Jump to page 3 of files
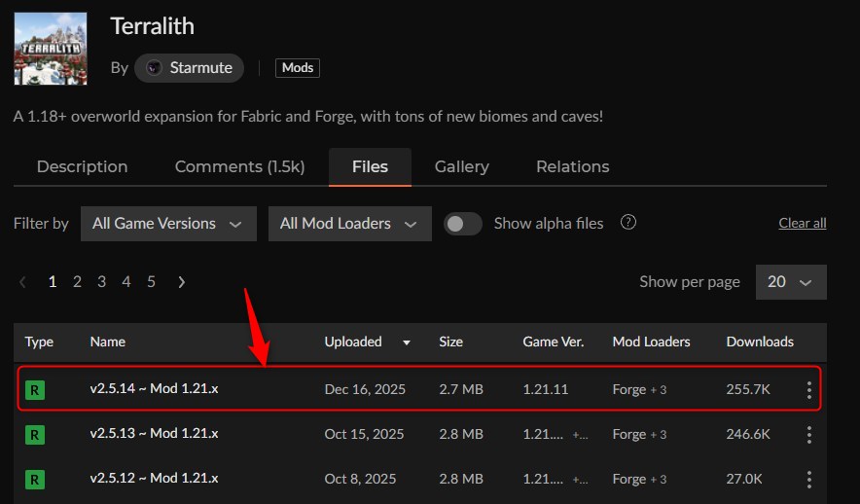860x504 pixels. coord(101,281)
